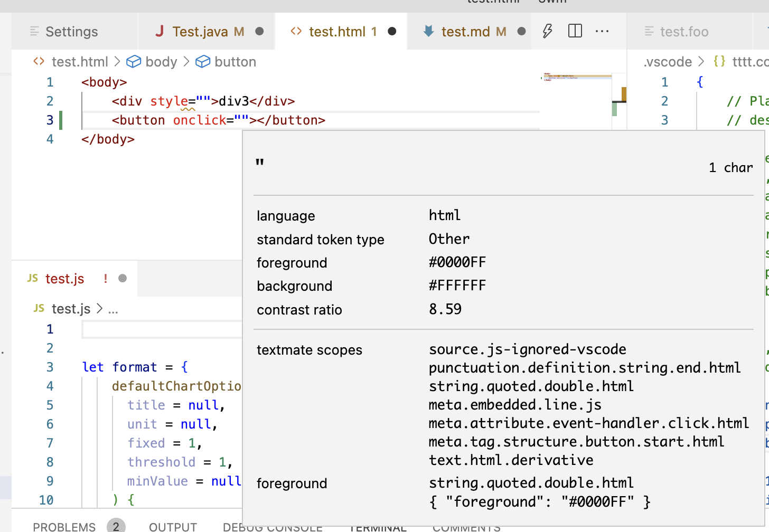Click the PROBLEMS count badge
Image resolution: width=769 pixels, height=532 pixels.
pyautogui.click(x=117, y=526)
